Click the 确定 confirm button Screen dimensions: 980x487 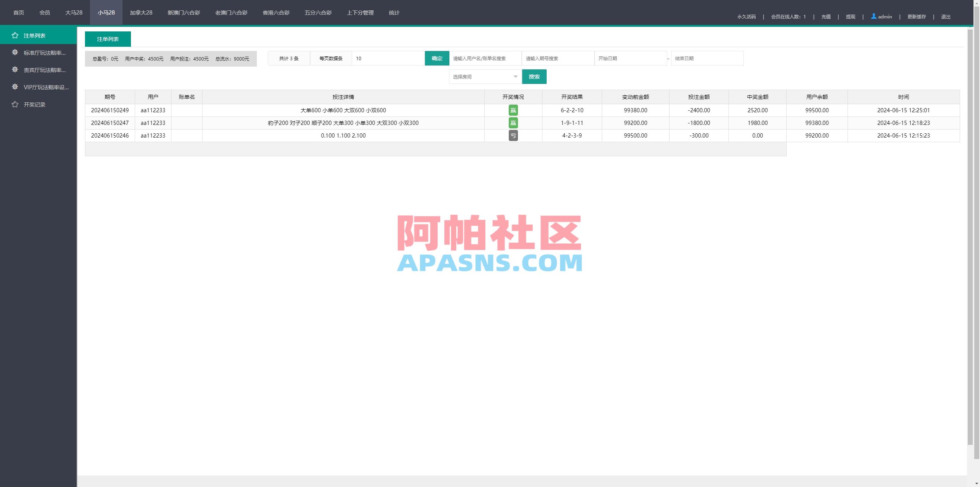[436, 58]
